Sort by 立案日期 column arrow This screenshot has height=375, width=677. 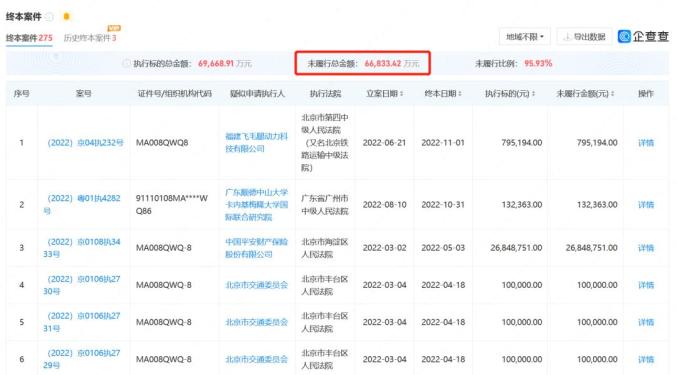(402, 94)
